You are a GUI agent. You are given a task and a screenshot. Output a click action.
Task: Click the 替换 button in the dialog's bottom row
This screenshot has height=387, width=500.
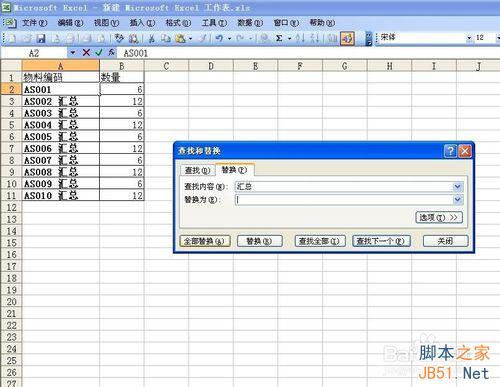click(259, 241)
